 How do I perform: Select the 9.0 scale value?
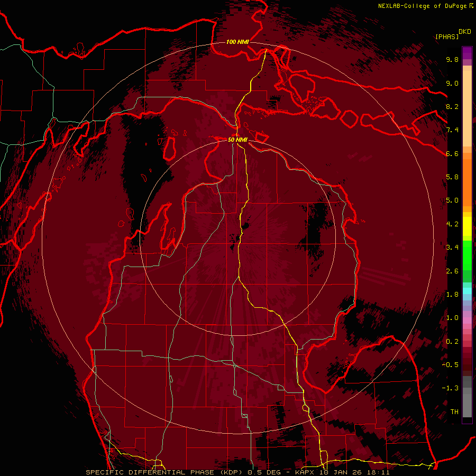coord(452,83)
